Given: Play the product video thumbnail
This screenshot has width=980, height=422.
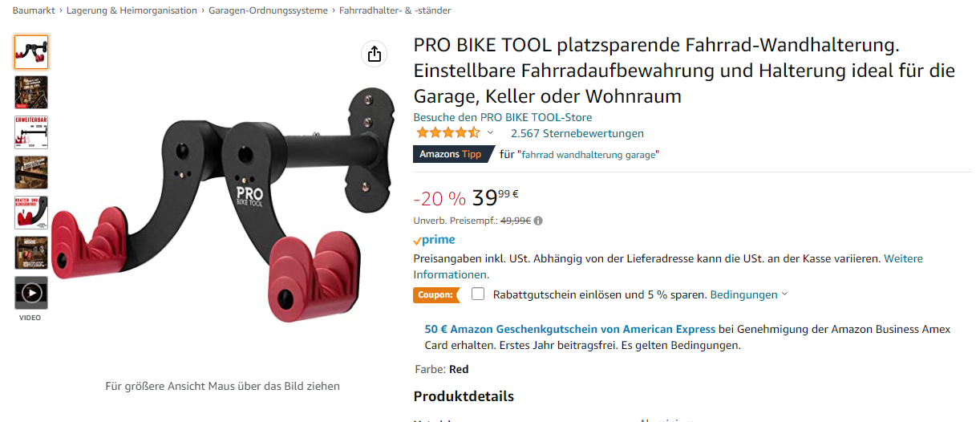Looking at the screenshot, I should [31, 293].
